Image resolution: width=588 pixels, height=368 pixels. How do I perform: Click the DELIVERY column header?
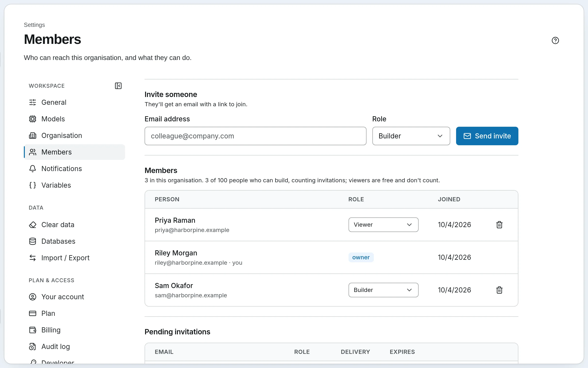pos(355,352)
